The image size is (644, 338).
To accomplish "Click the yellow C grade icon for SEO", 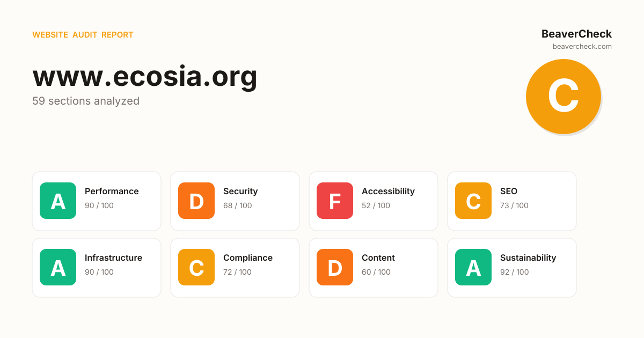I will tap(473, 201).
